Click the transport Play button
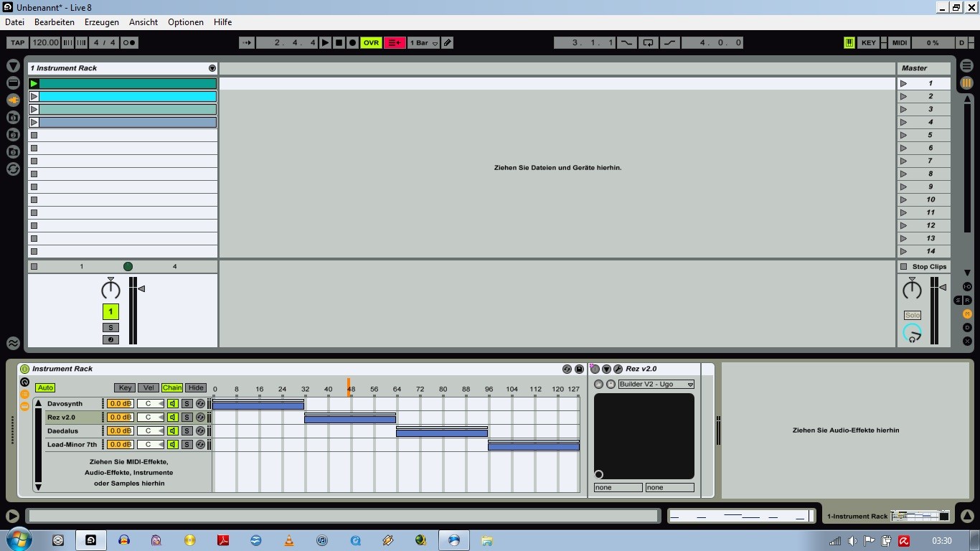This screenshot has width=980, height=551. point(326,43)
